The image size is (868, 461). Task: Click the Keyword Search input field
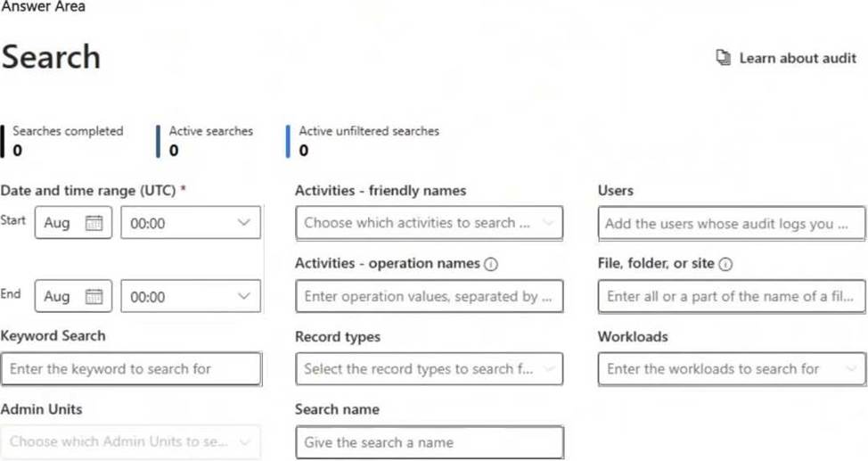(x=131, y=368)
